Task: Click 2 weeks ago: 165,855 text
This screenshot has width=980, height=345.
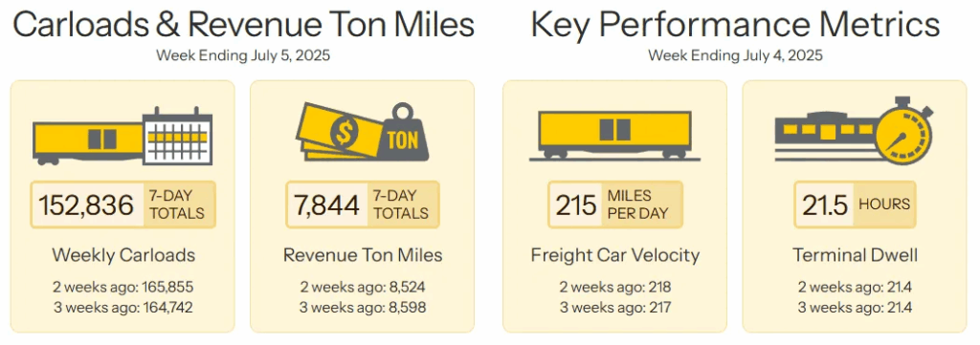Action: coord(123,288)
